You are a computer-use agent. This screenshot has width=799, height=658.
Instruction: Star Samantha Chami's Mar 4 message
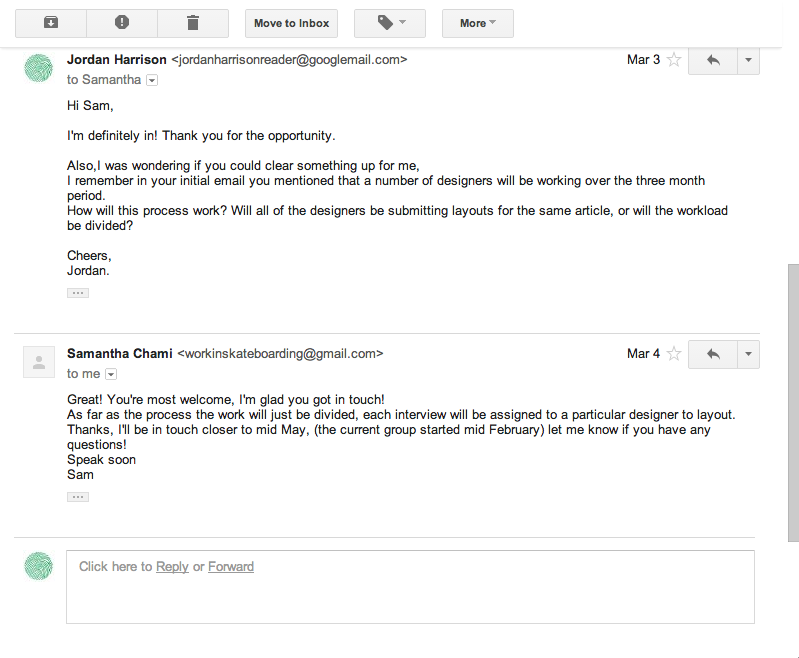click(674, 354)
